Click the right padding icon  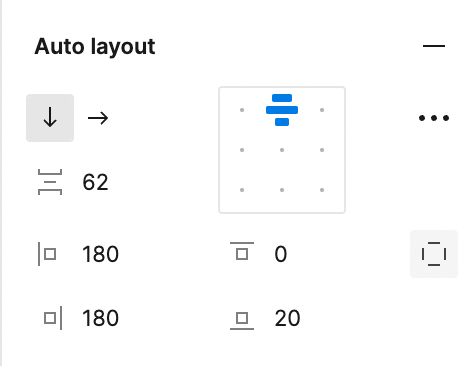click(53, 318)
